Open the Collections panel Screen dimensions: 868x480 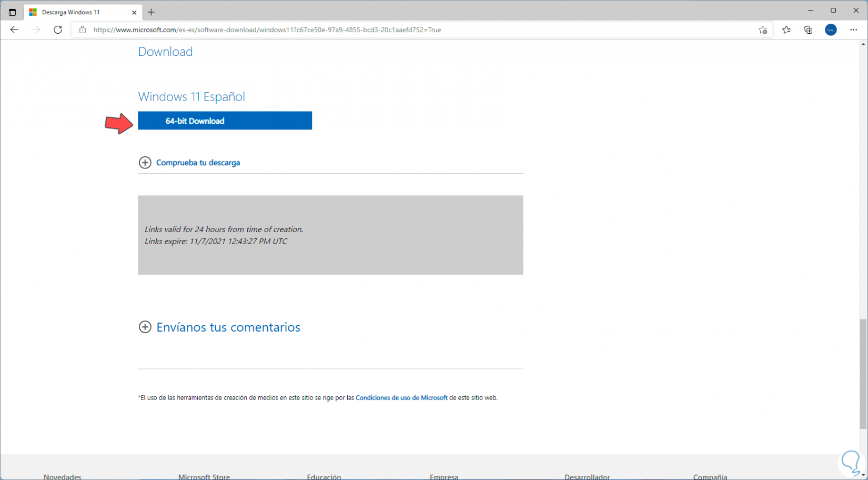click(x=809, y=30)
